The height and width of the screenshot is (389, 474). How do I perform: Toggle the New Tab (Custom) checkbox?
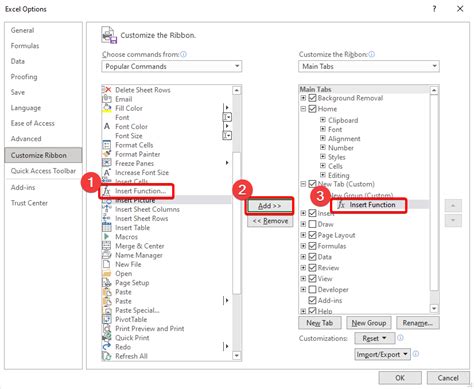[x=312, y=184]
